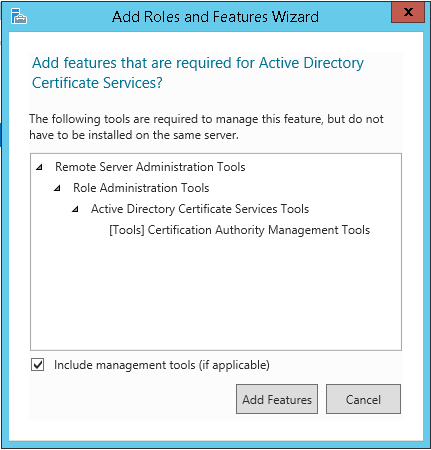This screenshot has height=450, width=431.
Task: Click the Include management tools label text
Action: (162, 365)
